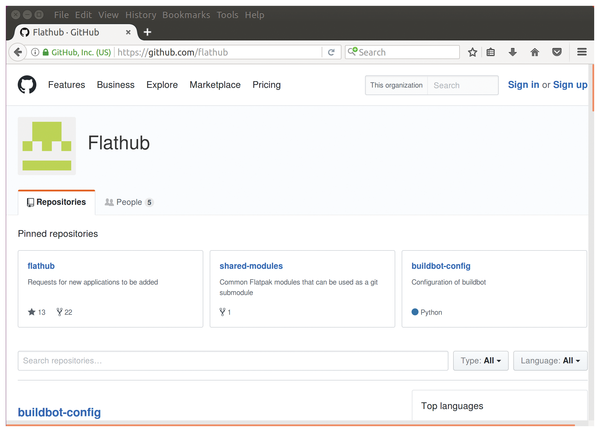Reload the page with refresh icon
600x432 pixels.
[x=331, y=52]
